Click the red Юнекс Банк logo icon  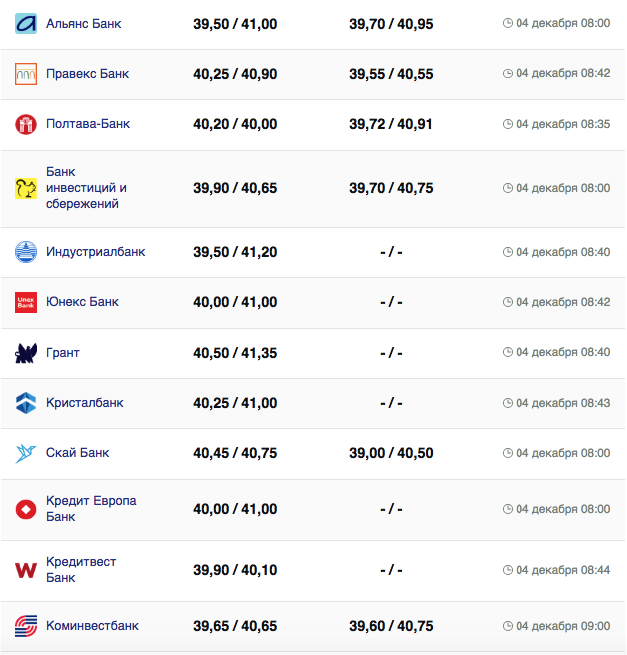(26, 302)
